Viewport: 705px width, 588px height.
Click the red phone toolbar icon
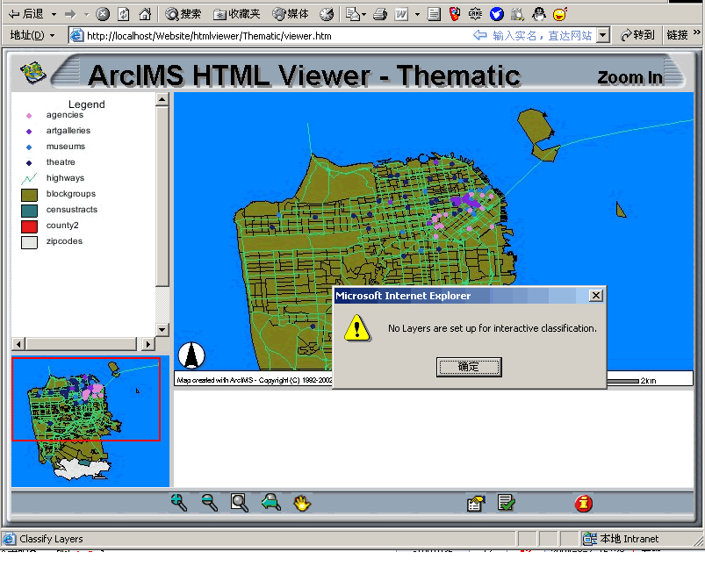coord(455,14)
